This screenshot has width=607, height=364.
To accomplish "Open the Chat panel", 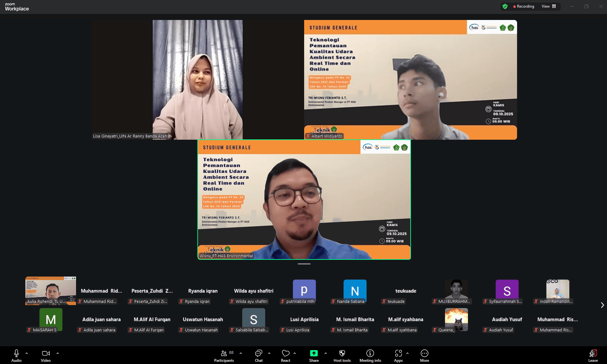I will point(259,355).
